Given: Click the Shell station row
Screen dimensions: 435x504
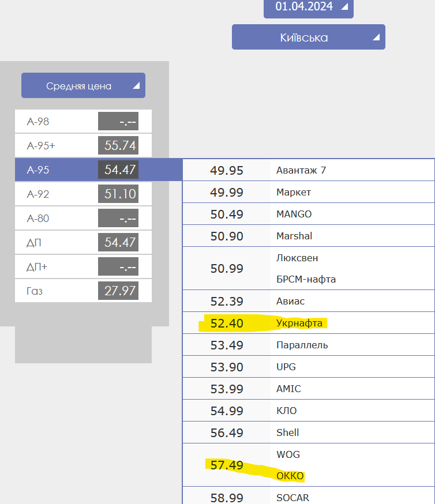Looking at the screenshot, I should click(288, 432).
